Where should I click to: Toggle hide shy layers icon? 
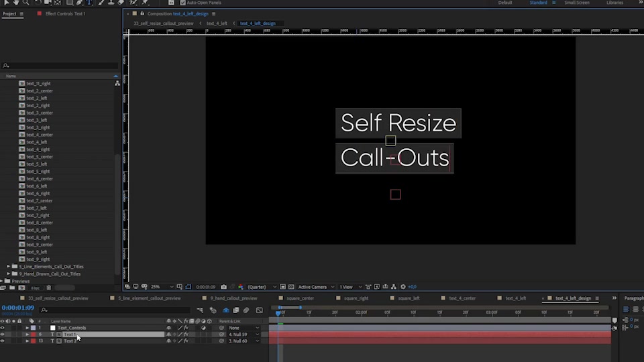click(x=226, y=310)
